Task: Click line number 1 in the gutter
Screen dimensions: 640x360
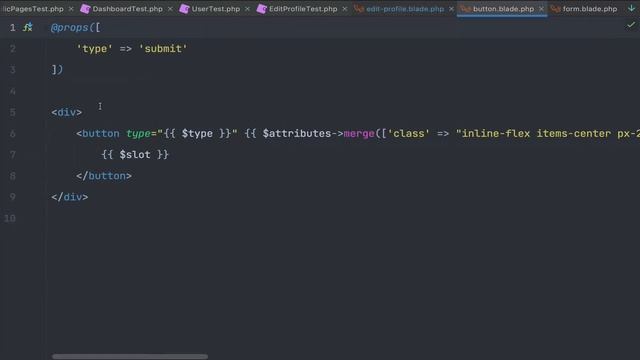Action: coord(13,27)
